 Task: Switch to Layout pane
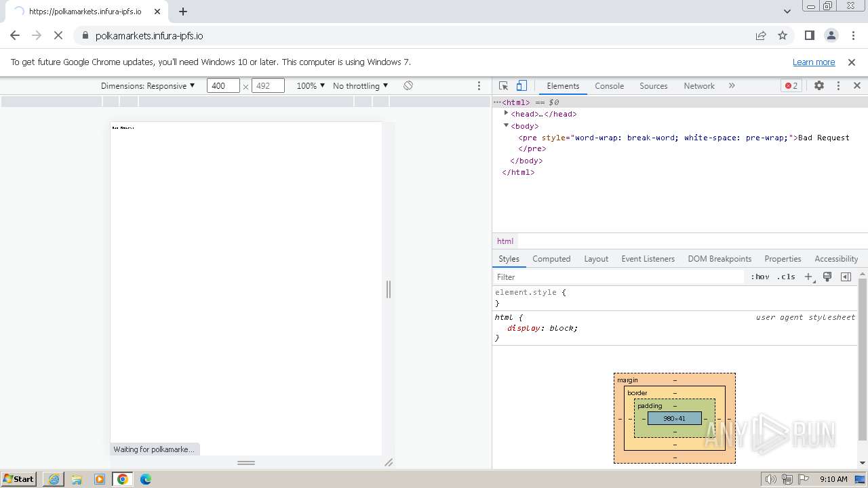pyautogui.click(x=596, y=259)
